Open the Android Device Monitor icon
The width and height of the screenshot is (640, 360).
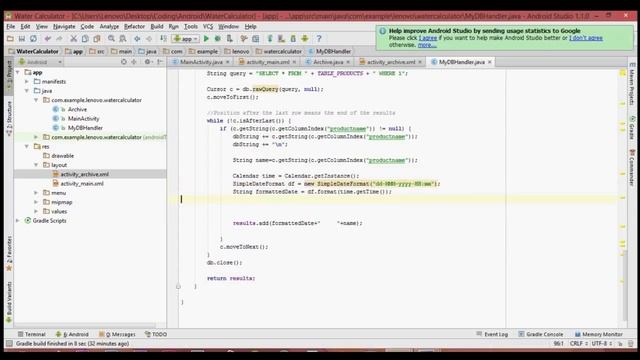click(304, 39)
